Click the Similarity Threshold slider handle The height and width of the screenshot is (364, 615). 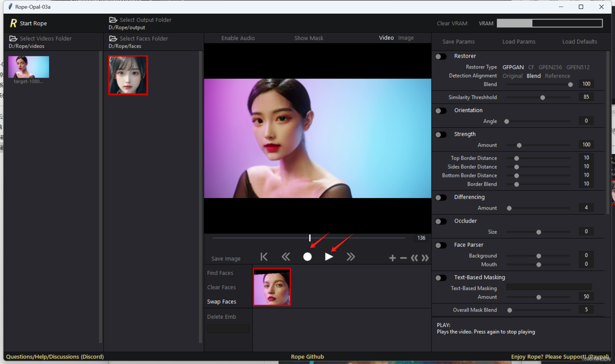543,98
